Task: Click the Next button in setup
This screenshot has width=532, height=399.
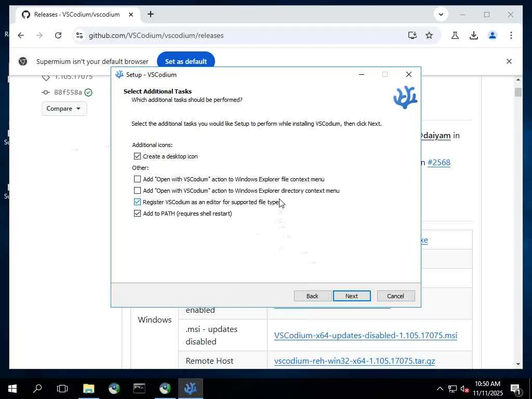Action: (x=352, y=296)
